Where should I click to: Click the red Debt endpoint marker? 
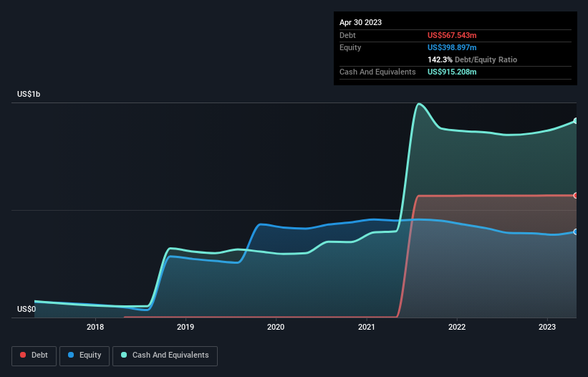pos(576,196)
